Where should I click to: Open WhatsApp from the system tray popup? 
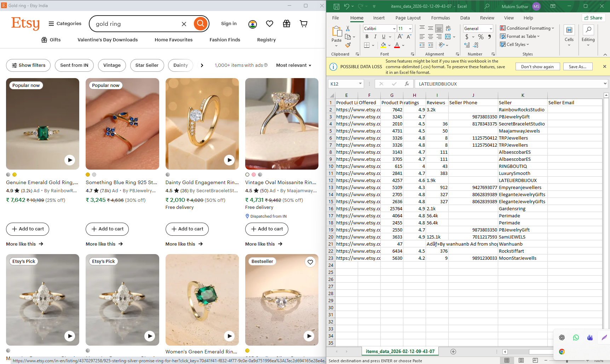pyautogui.click(x=576, y=337)
